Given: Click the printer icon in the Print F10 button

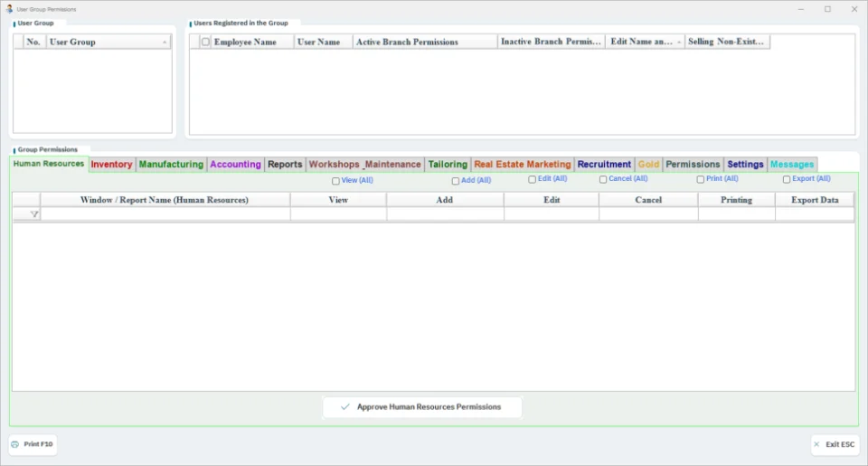Looking at the screenshot, I should pos(15,444).
